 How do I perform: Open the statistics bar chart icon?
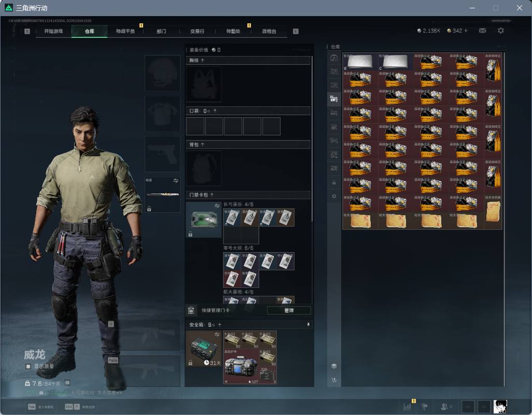tap(407, 406)
